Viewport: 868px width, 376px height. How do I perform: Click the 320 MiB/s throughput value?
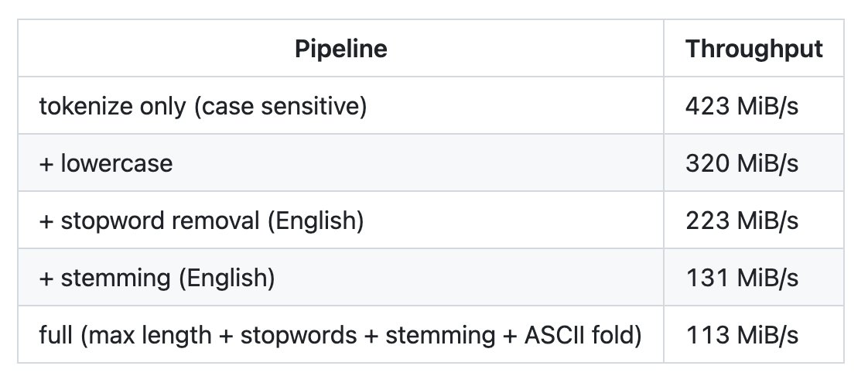742,162
